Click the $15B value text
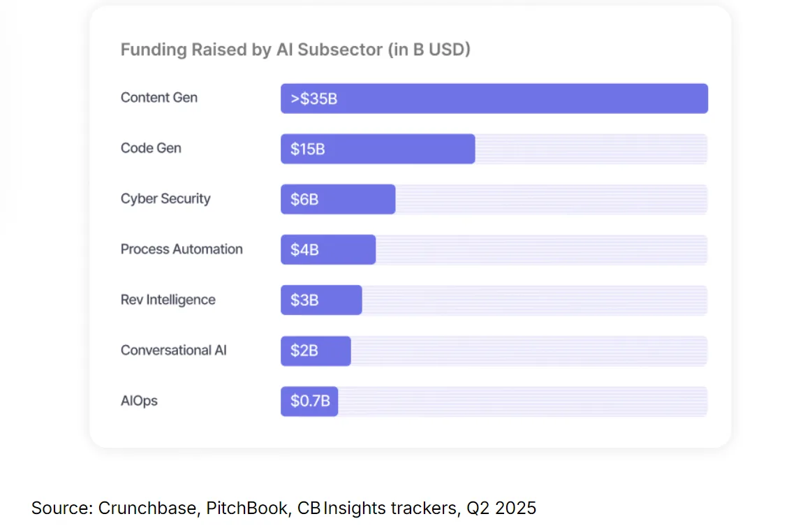Image resolution: width=812 pixels, height=528 pixels. point(308,149)
